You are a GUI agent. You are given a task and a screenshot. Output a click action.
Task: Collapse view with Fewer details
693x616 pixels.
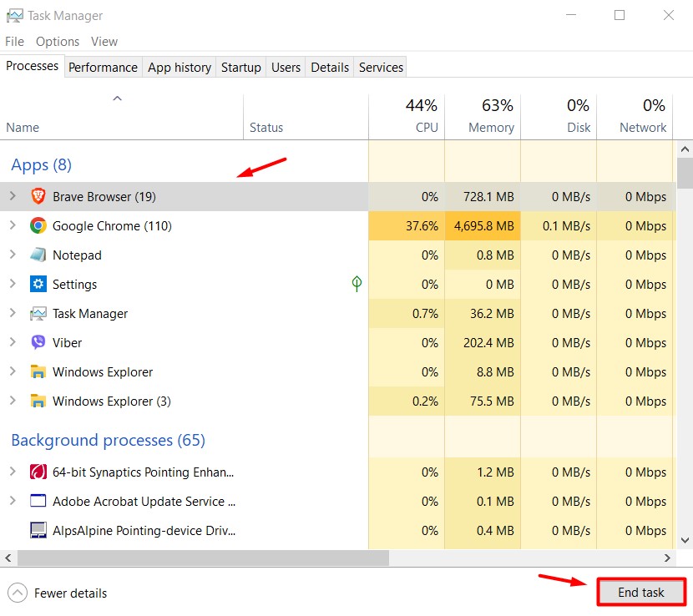point(58,593)
